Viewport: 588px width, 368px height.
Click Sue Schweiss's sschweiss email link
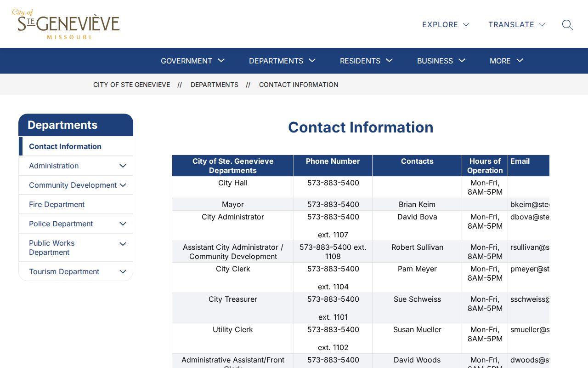pyautogui.click(x=530, y=299)
